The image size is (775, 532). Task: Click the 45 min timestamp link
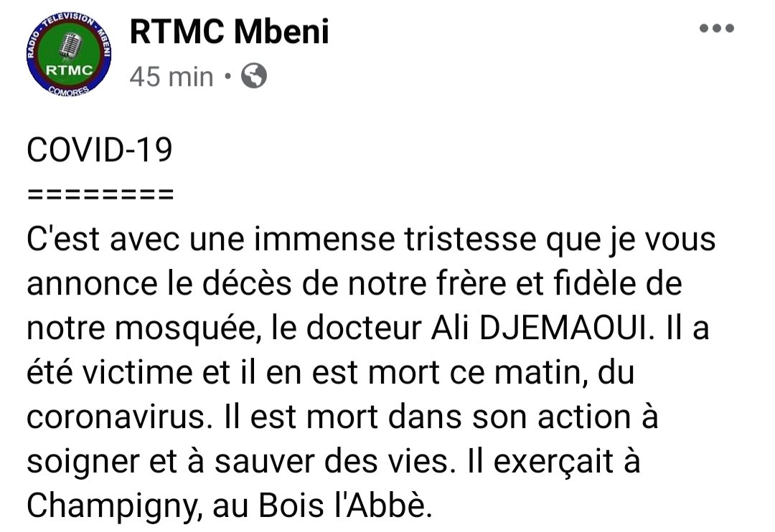[x=172, y=77]
